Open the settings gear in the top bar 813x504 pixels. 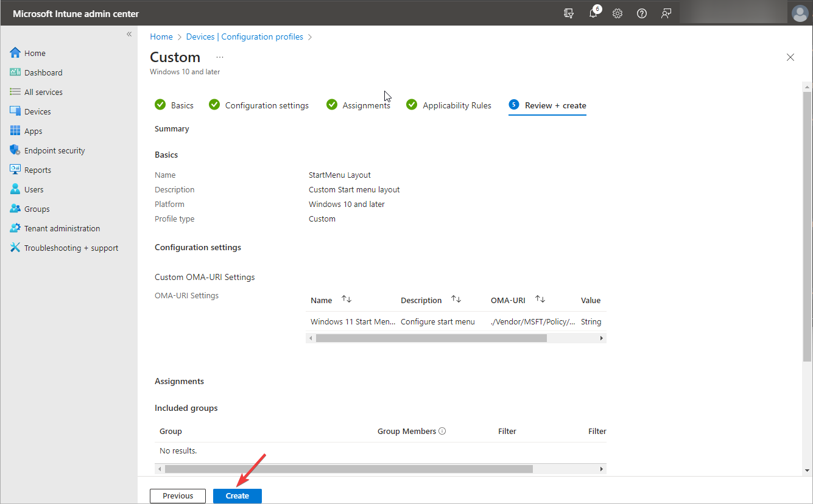point(618,13)
